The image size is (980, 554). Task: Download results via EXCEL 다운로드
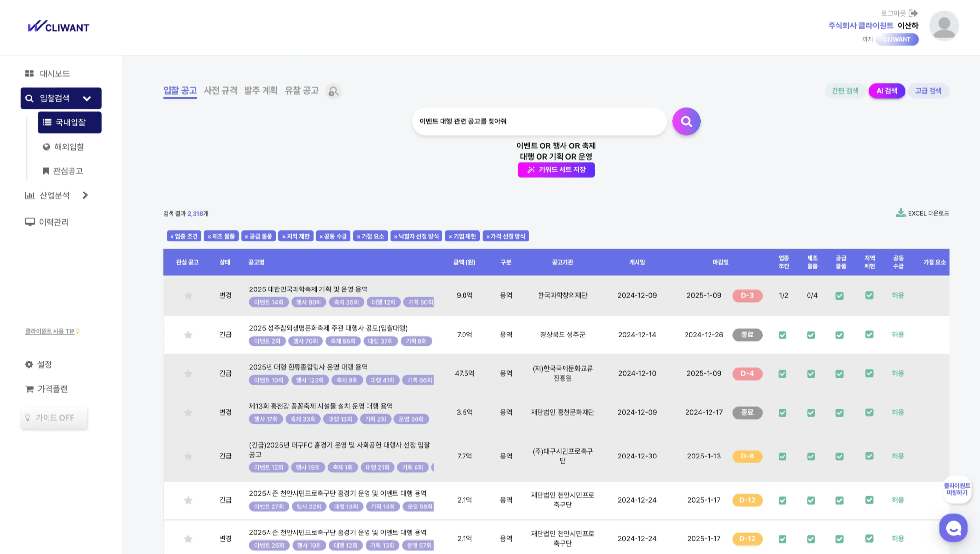[922, 213]
